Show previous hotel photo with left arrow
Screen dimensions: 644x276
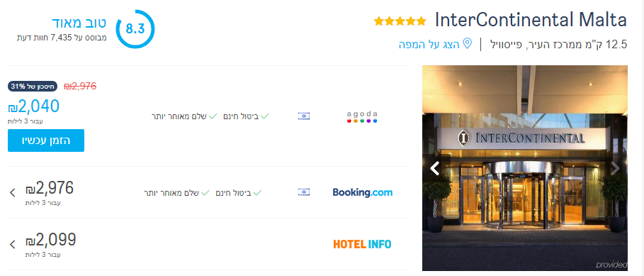(x=435, y=168)
